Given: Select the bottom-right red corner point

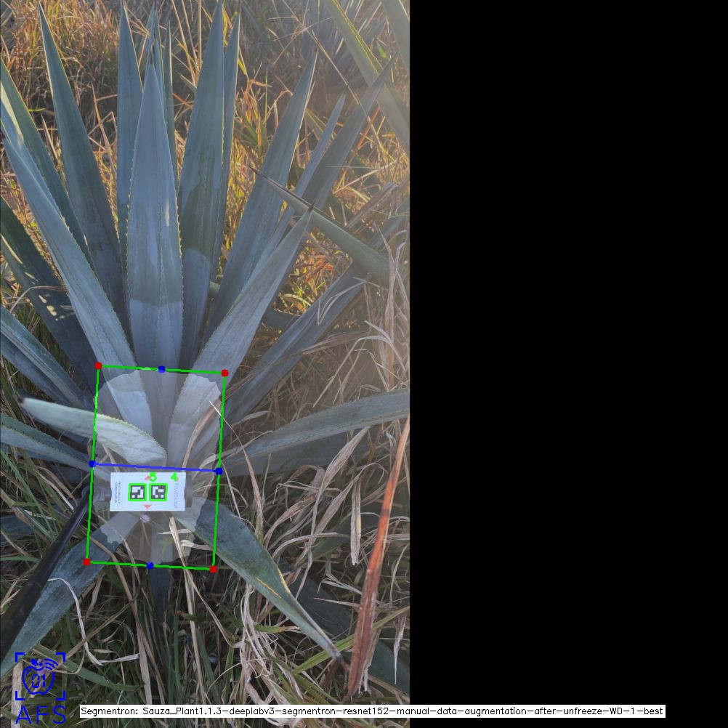Looking at the screenshot, I should coord(213,569).
